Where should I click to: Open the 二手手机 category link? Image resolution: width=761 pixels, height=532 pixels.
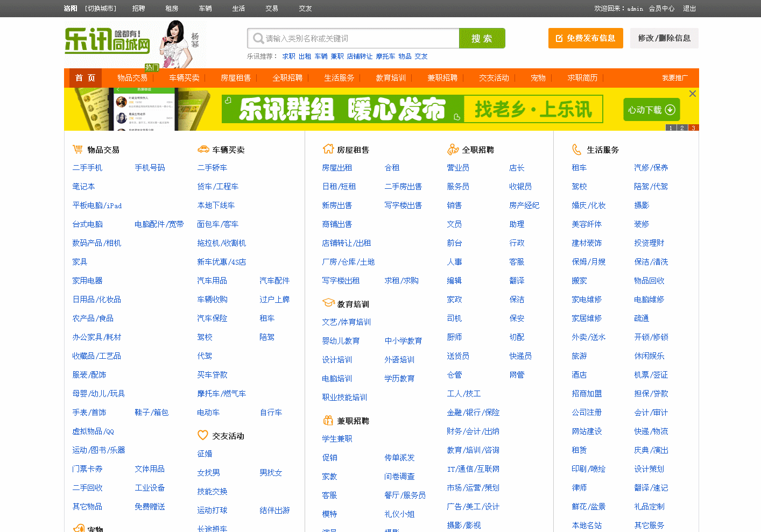point(87,168)
